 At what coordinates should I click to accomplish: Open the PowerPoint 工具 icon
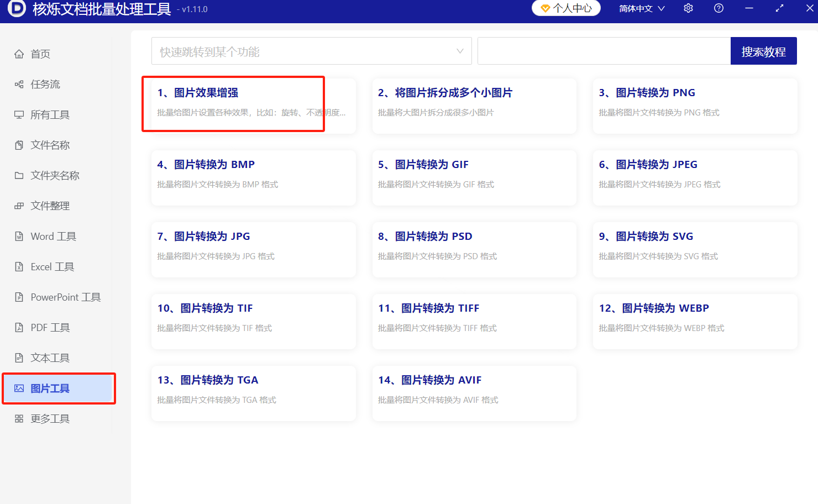(x=19, y=297)
